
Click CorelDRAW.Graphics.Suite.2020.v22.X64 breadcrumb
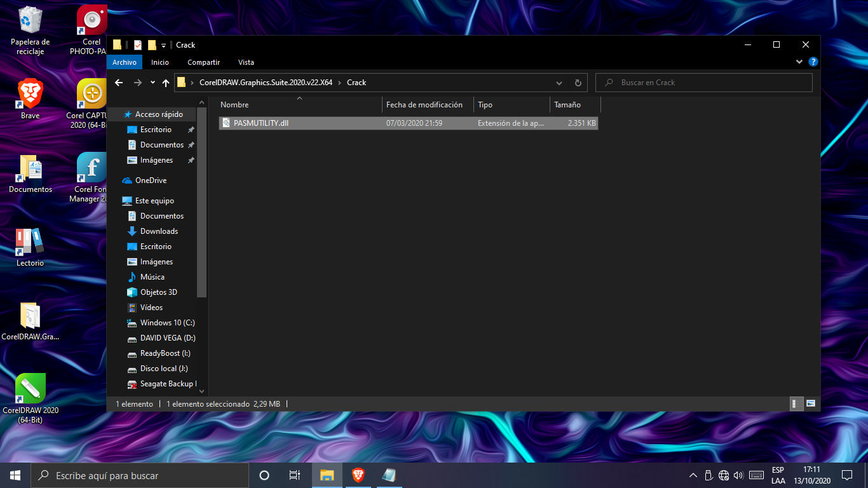(266, 83)
